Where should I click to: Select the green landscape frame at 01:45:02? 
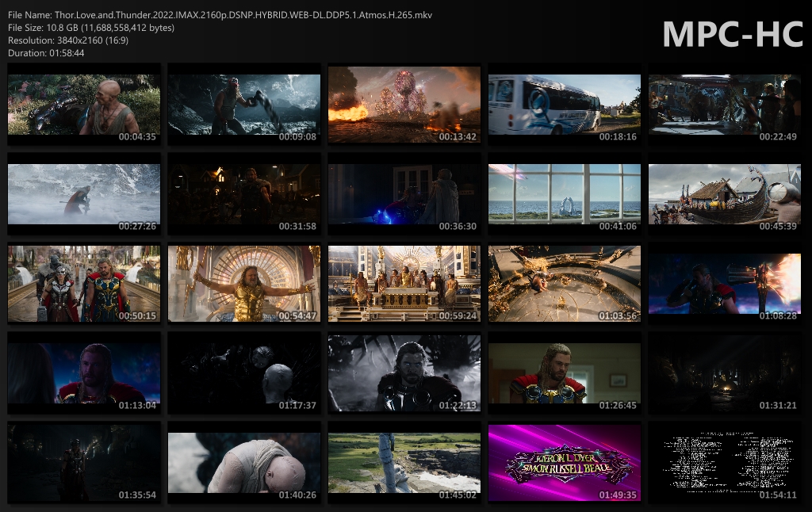(x=404, y=462)
